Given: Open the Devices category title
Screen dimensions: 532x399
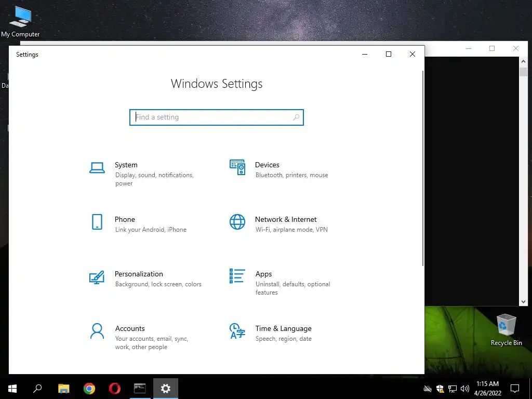Looking at the screenshot, I should pos(267,165).
